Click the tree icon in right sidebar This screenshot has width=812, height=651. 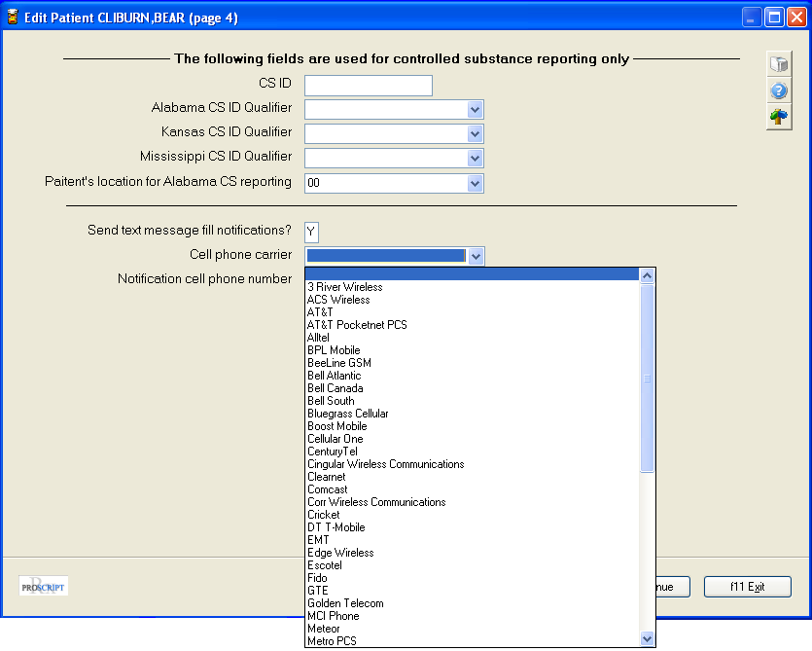pos(779,117)
